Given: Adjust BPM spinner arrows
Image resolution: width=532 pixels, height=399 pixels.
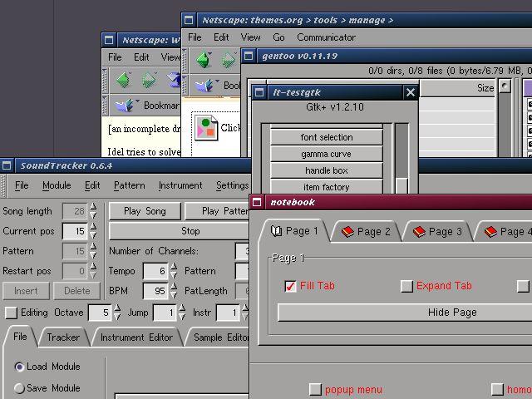Looking at the screenshot, I should tap(174, 291).
